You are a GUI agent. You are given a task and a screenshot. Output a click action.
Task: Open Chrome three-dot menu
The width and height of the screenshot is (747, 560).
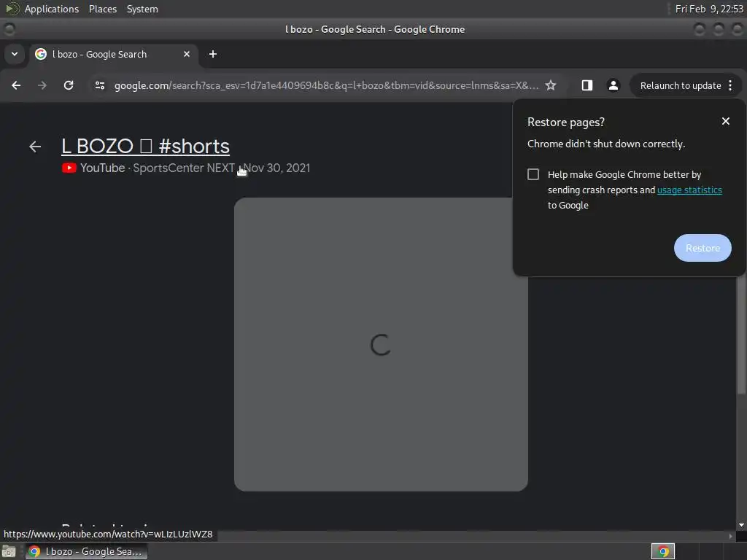tap(730, 85)
